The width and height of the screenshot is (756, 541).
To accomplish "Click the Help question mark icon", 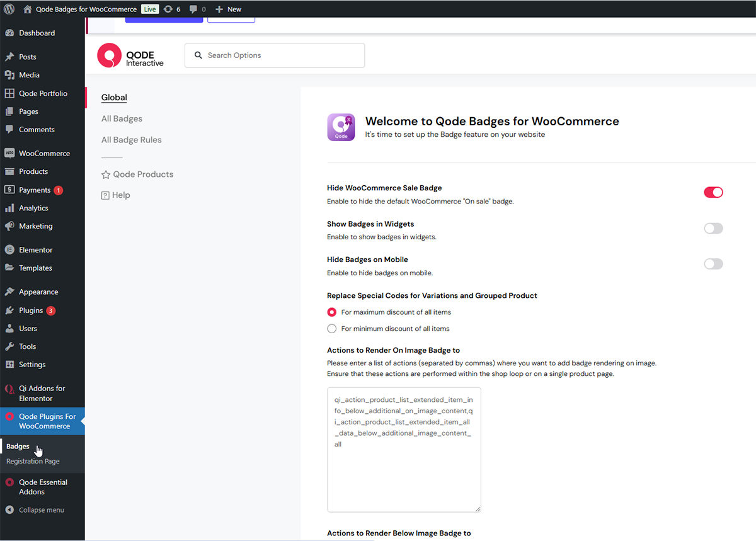I will click(x=106, y=195).
